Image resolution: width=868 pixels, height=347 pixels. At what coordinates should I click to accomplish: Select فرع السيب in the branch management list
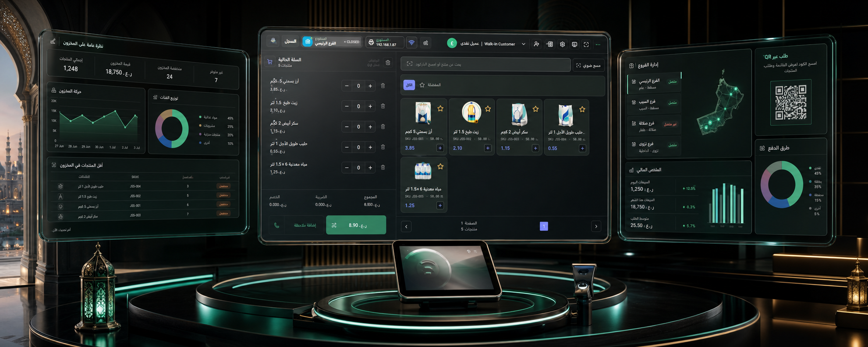coord(654,104)
